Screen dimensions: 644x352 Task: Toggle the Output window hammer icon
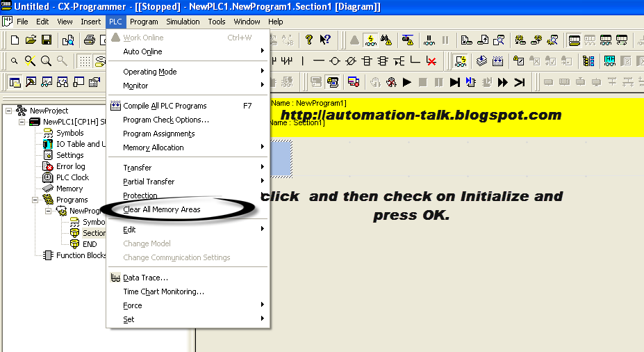[x=31, y=82]
